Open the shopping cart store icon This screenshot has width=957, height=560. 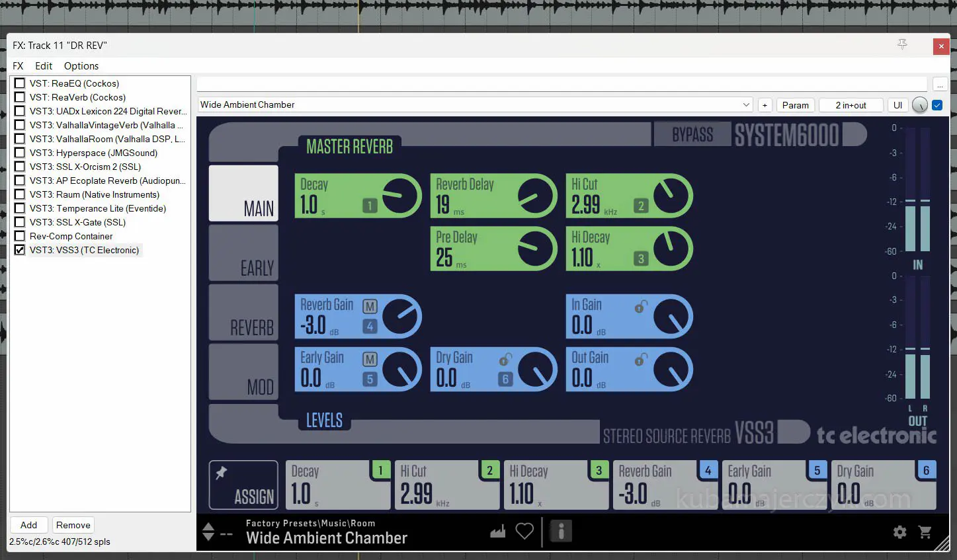point(925,532)
